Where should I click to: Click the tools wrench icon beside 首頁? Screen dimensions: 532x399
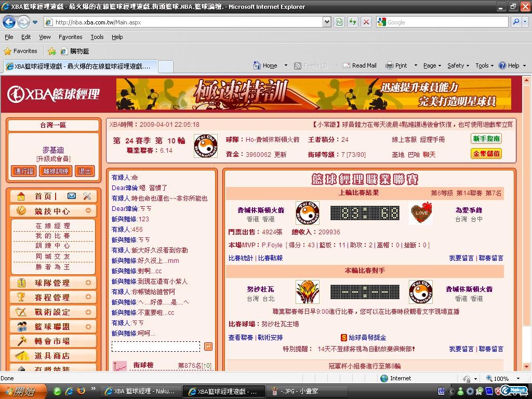pyautogui.click(x=87, y=196)
